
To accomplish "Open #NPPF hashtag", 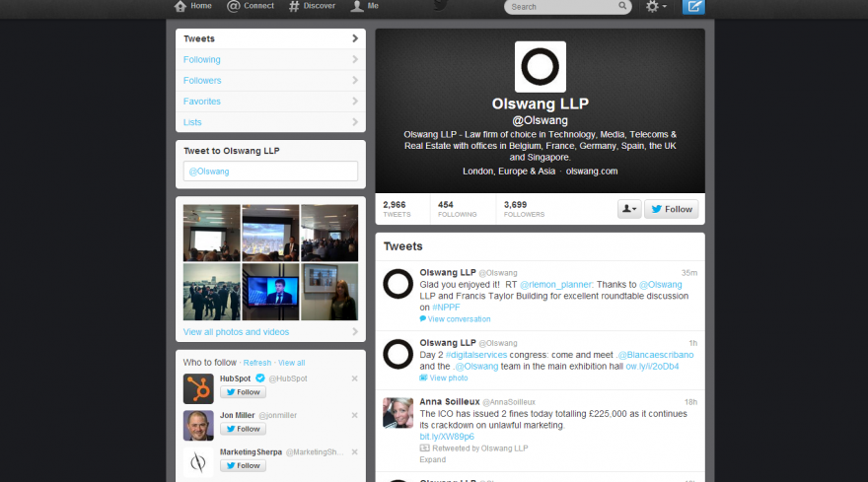I will click(446, 308).
